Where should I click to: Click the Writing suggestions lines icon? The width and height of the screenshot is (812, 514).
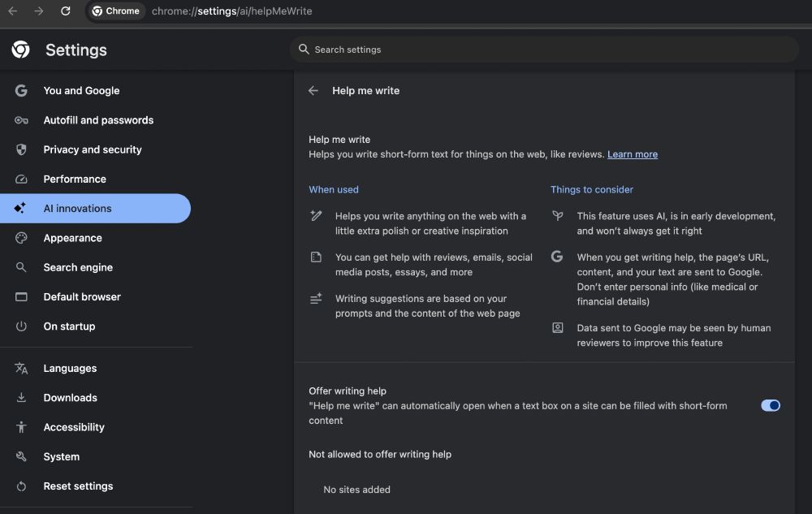pos(316,299)
